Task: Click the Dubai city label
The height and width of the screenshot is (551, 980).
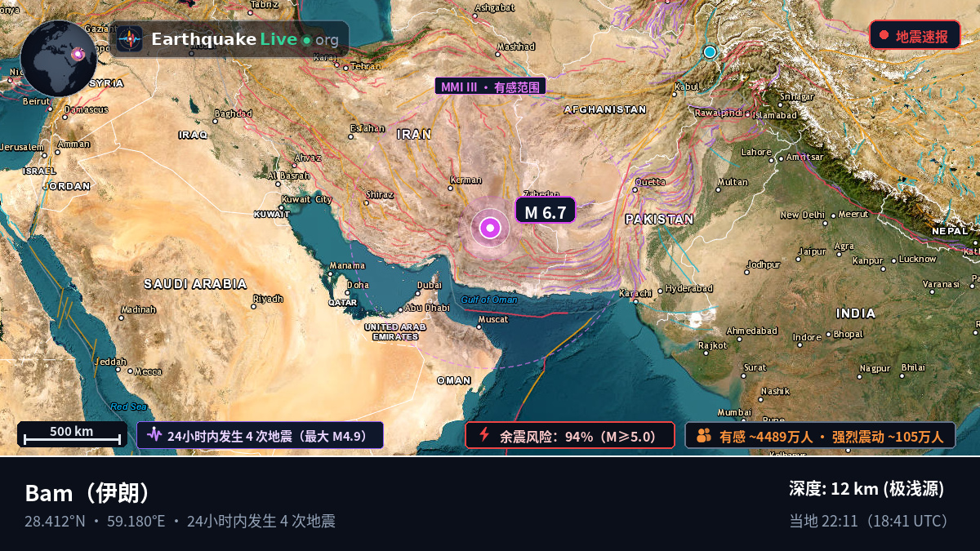Action: pos(430,285)
